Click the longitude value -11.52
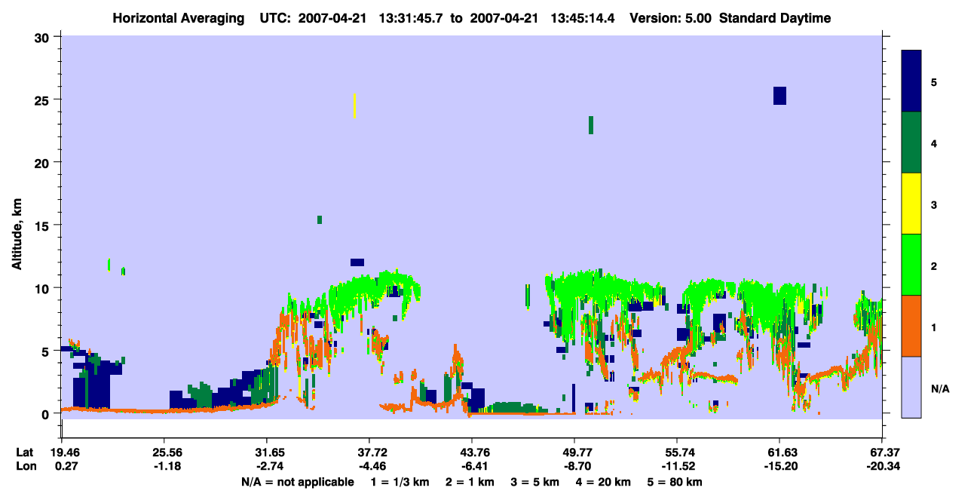Image resolution: width=980 pixels, height=503 pixels. point(677,467)
